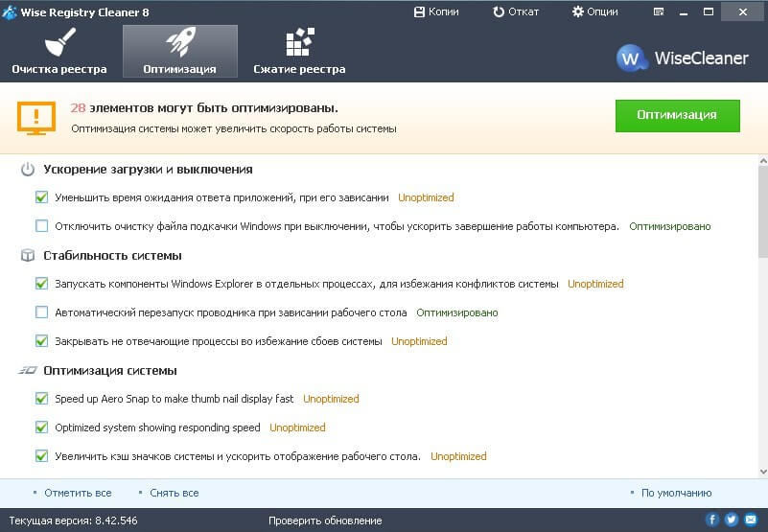Click the 28 элементов могут быть оптимизированы text
Image resolution: width=768 pixels, height=532 pixels.
pyautogui.click(x=204, y=107)
